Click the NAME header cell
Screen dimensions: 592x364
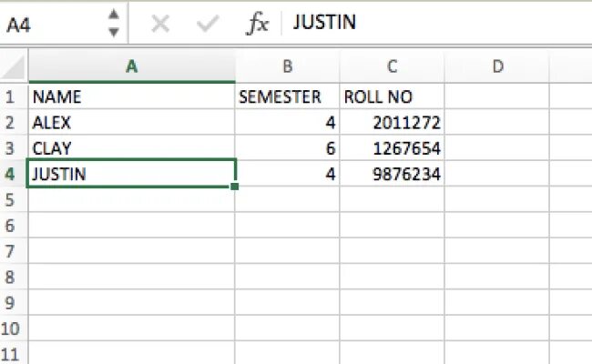[132, 96]
